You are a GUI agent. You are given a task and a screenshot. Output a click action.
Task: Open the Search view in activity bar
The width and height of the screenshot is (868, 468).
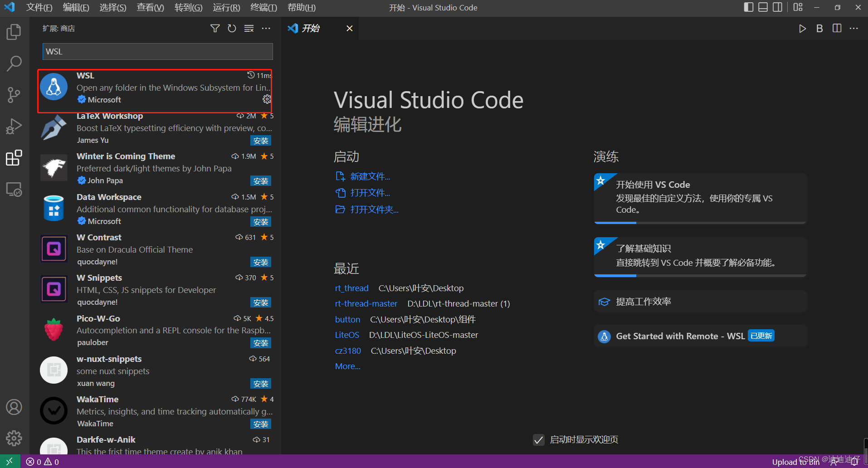click(14, 63)
